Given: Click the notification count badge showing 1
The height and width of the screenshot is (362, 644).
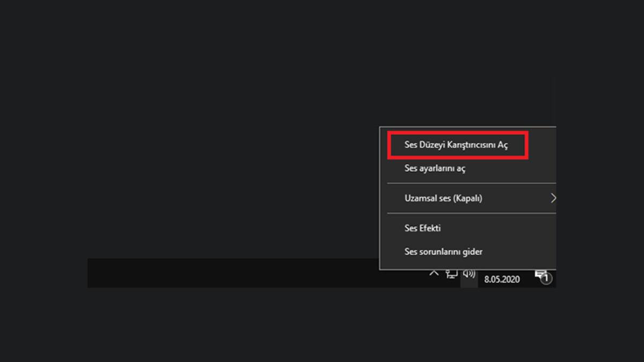Looking at the screenshot, I should coord(546,279).
